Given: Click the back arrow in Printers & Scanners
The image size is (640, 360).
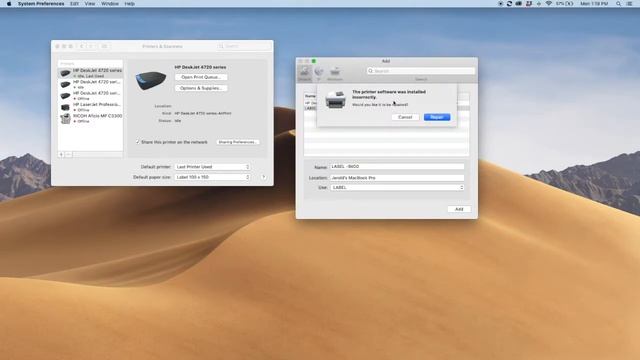Looking at the screenshot, I should tap(82, 46).
